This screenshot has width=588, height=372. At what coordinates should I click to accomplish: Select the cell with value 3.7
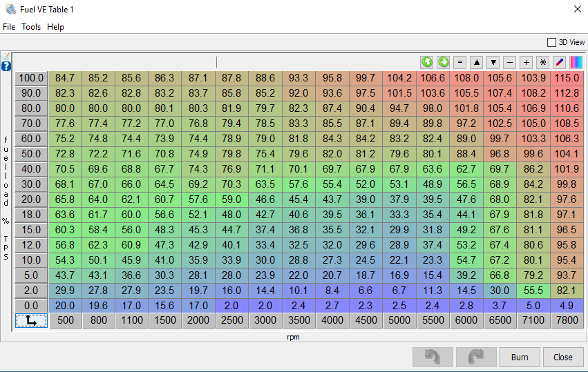coord(500,306)
